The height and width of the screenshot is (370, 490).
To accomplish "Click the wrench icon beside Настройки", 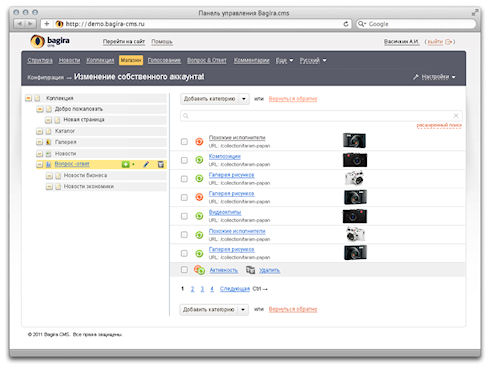I will click(416, 77).
